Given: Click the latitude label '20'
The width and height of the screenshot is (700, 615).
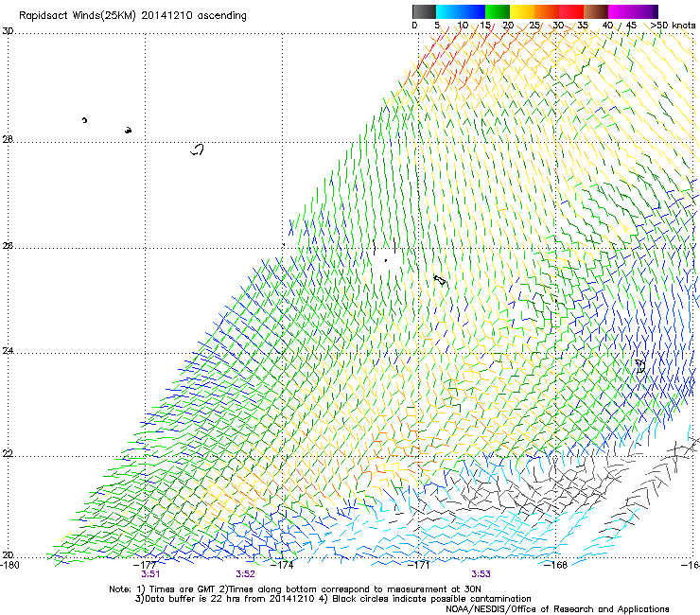Looking at the screenshot, I should pyautogui.click(x=8, y=555).
